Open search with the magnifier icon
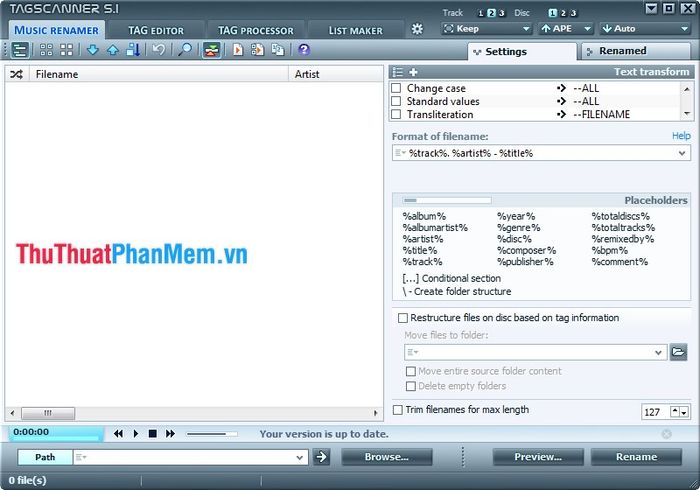The width and height of the screenshot is (700, 490). click(185, 50)
